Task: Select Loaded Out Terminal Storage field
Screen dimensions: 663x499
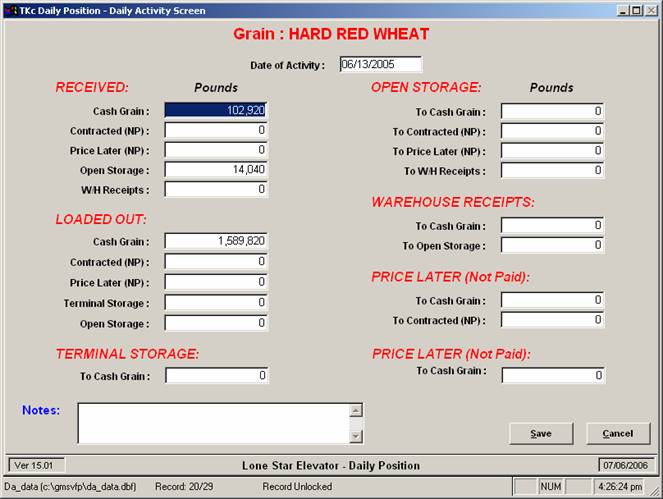Action: tap(216, 303)
